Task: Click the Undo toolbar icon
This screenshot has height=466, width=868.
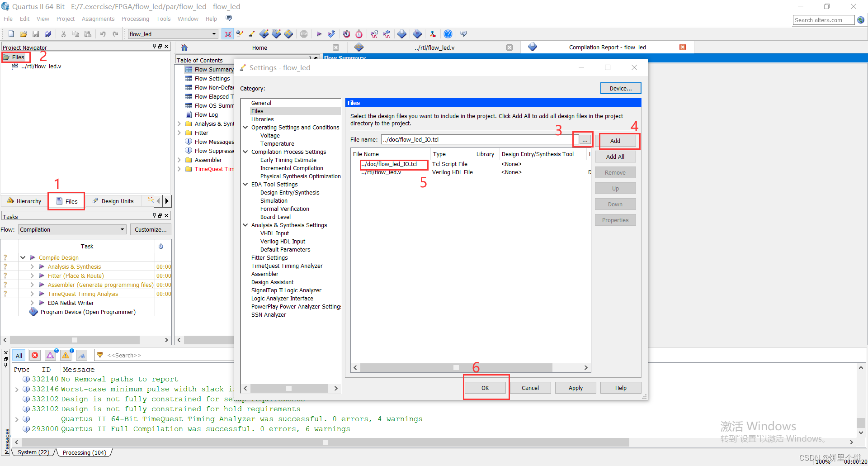Action: tap(103, 34)
